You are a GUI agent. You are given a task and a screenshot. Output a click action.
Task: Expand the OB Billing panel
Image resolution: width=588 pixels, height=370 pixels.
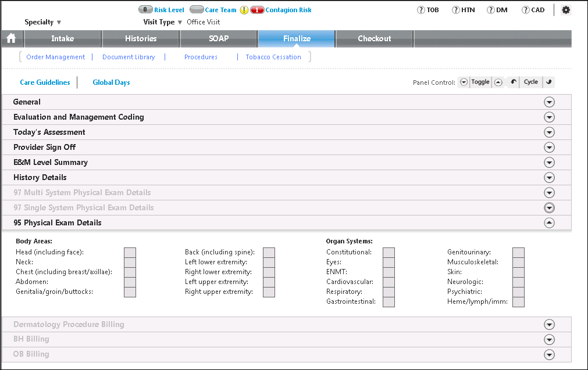[x=550, y=355]
